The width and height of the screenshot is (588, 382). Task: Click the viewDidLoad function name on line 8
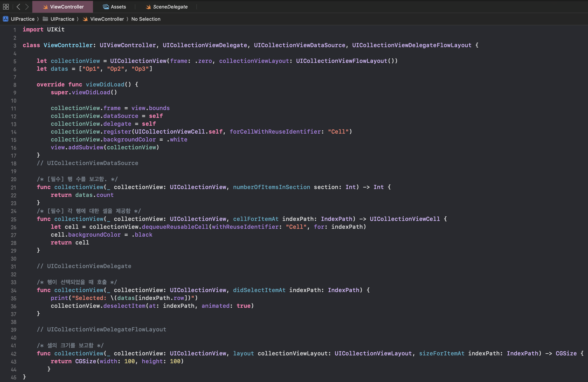click(105, 84)
